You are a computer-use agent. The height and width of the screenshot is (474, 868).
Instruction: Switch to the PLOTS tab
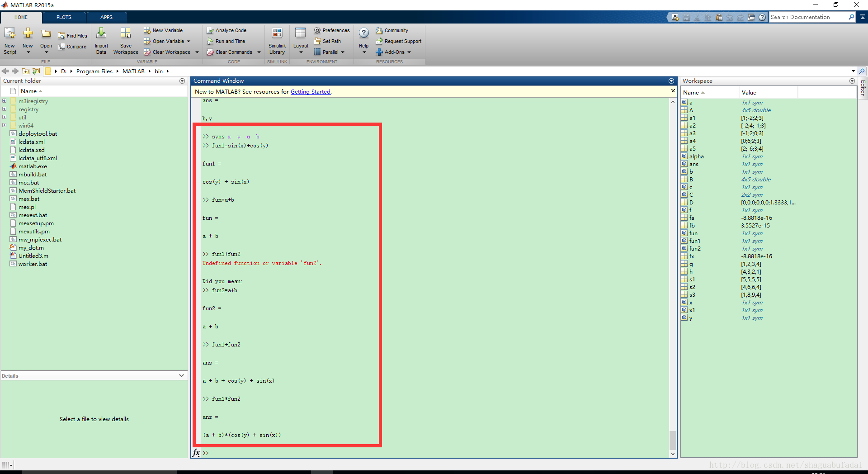pos(64,17)
